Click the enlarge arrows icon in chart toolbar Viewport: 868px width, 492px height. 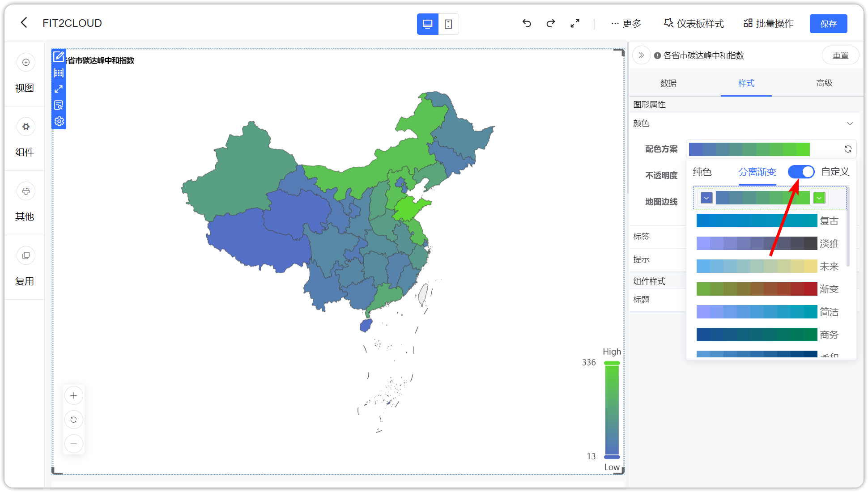pos(59,89)
